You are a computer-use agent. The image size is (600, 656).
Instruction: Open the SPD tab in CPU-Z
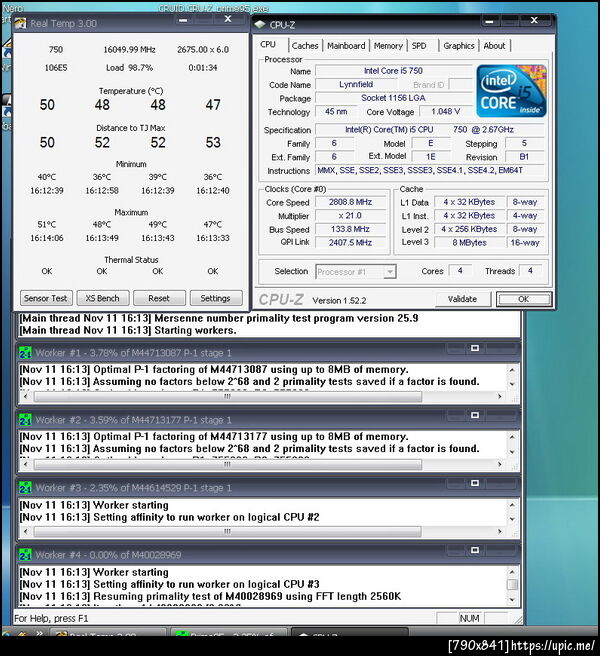(x=419, y=46)
